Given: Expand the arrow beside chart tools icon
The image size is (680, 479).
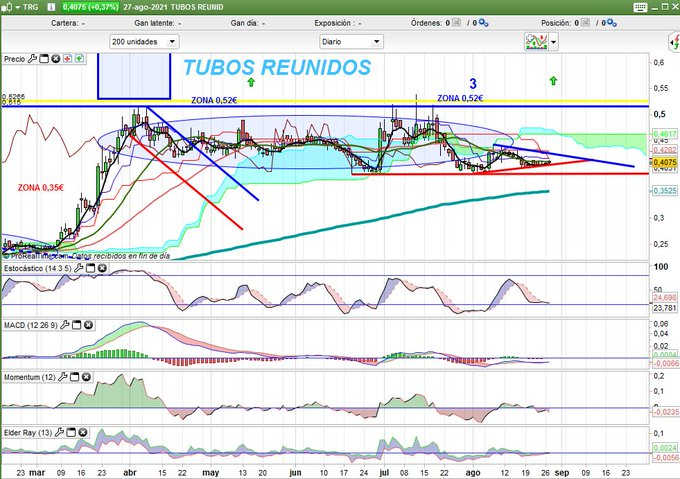Looking at the screenshot, I should coord(554,42).
